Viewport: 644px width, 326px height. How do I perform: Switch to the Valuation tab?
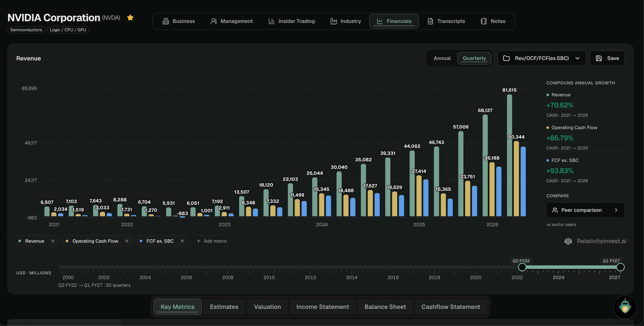coord(267,307)
